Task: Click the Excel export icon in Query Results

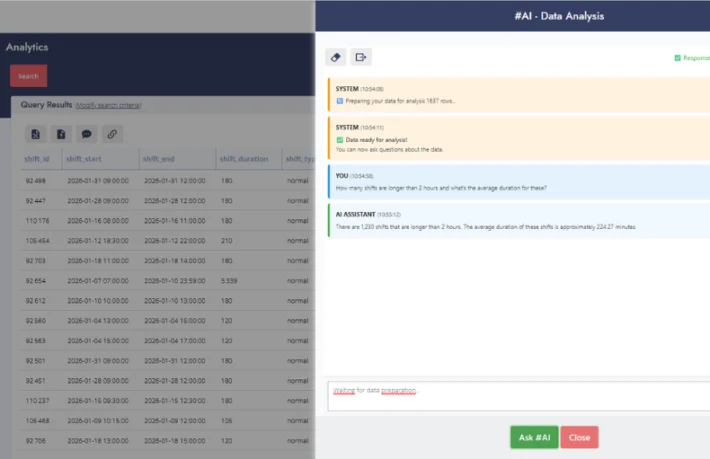Action: 35,134
